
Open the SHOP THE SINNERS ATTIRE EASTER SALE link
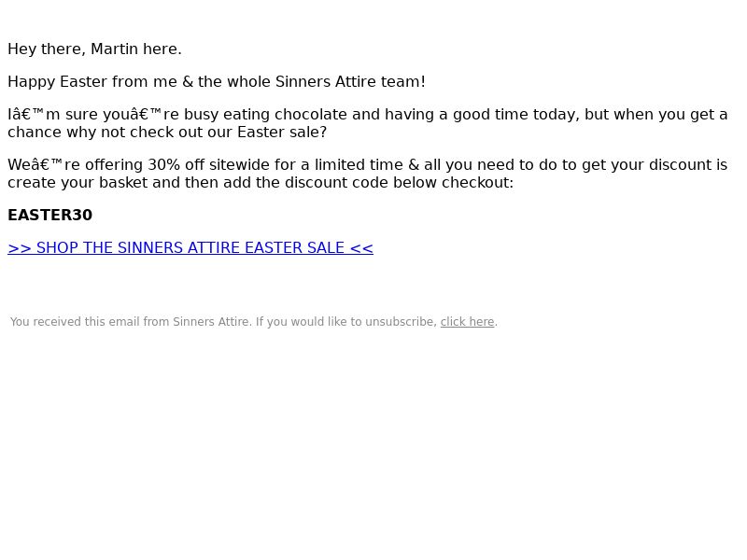coord(190,248)
